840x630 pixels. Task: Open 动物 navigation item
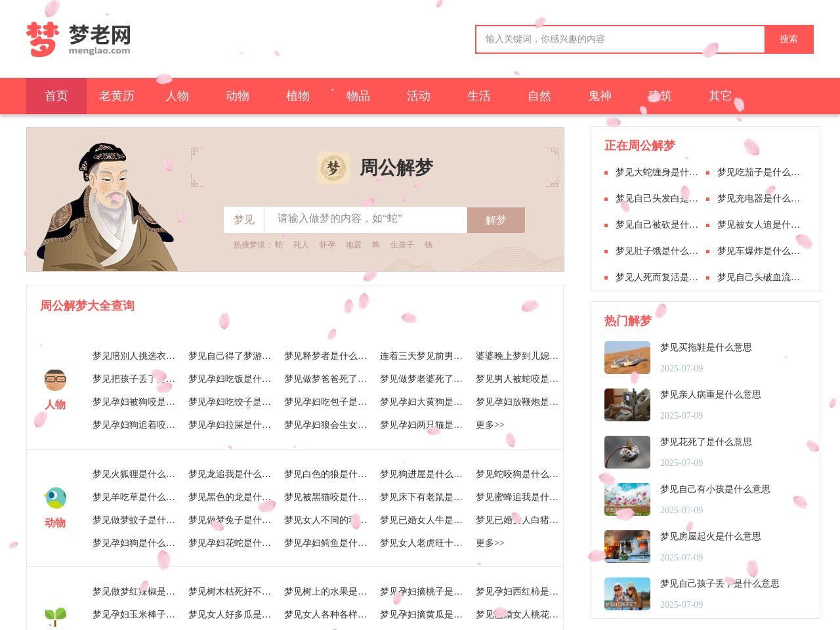(238, 96)
